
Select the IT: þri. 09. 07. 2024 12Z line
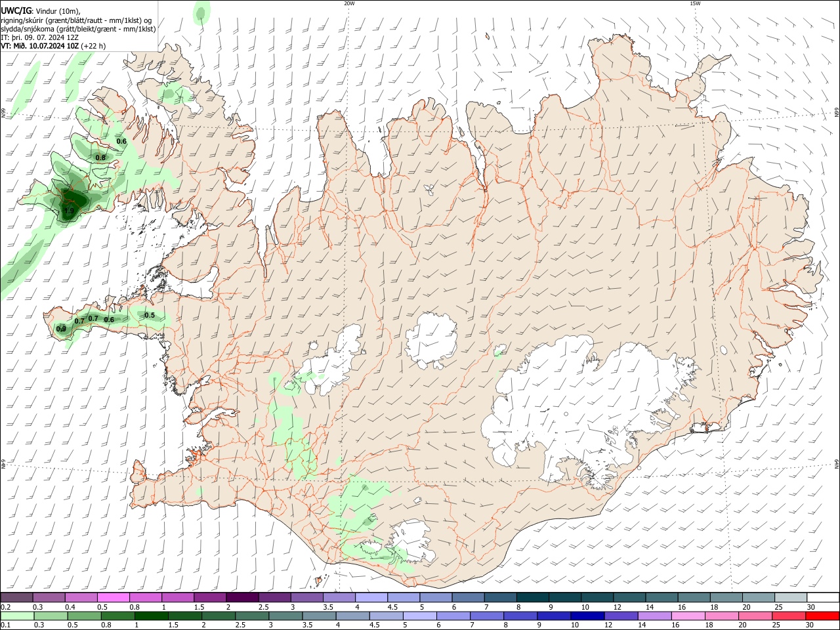[x=39, y=37]
